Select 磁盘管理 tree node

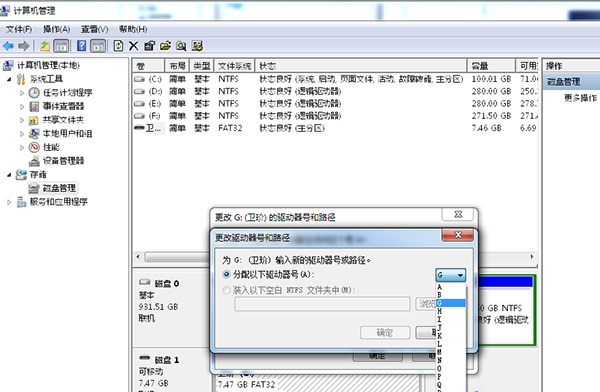click(59, 188)
